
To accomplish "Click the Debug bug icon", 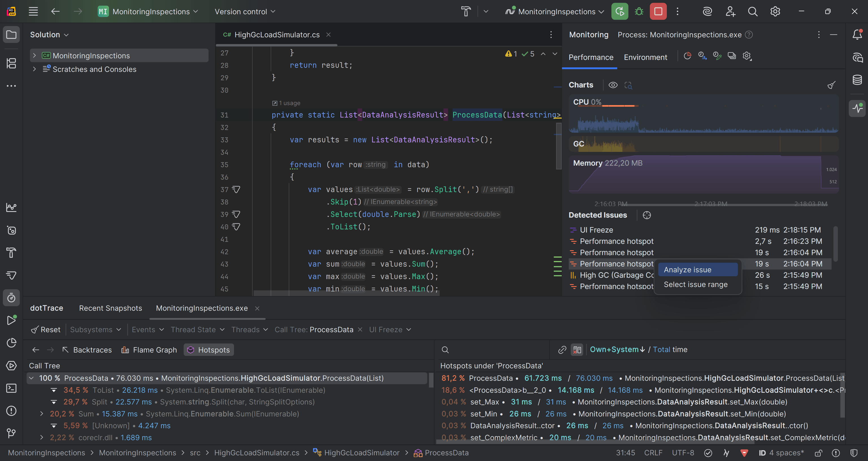I will pyautogui.click(x=639, y=12).
